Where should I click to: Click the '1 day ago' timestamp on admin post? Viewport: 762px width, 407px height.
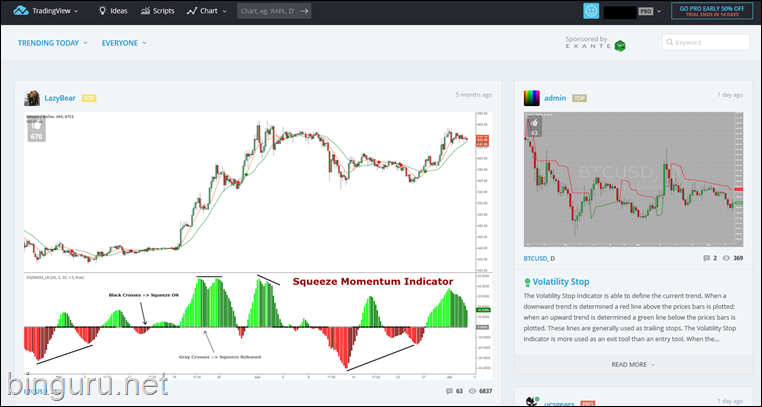730,95
